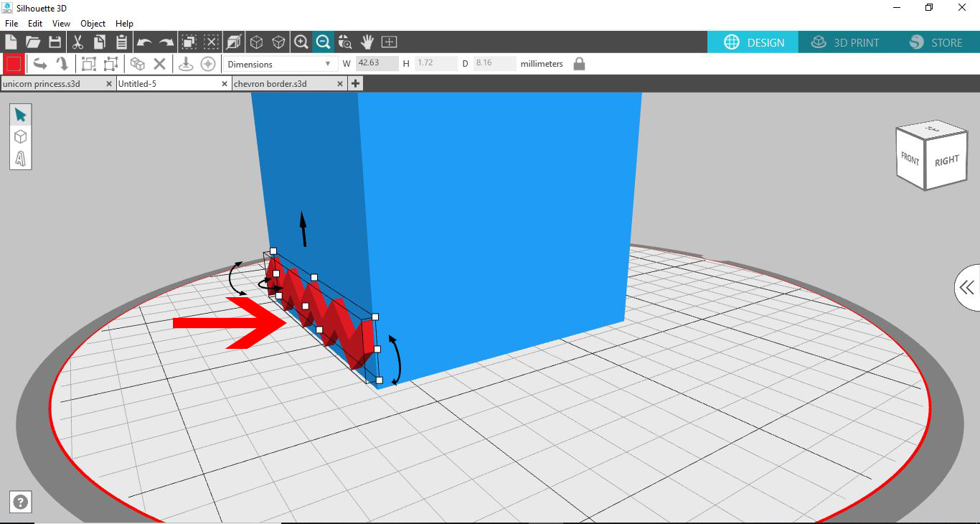This screenshot has height=524, width=980.
Task: Edit the W width field 42.63
Action: 377,63
